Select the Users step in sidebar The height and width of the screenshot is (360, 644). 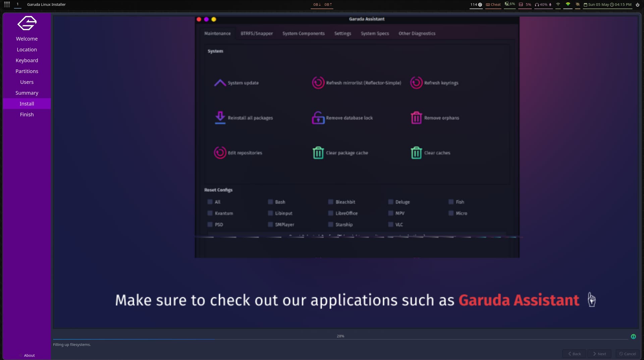pyautogui.click(x=27, y=82)
